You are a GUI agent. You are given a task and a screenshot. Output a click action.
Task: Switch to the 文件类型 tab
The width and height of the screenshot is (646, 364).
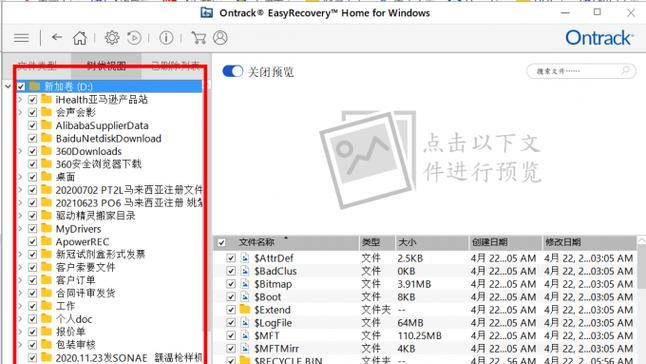[x=37, y=65]
